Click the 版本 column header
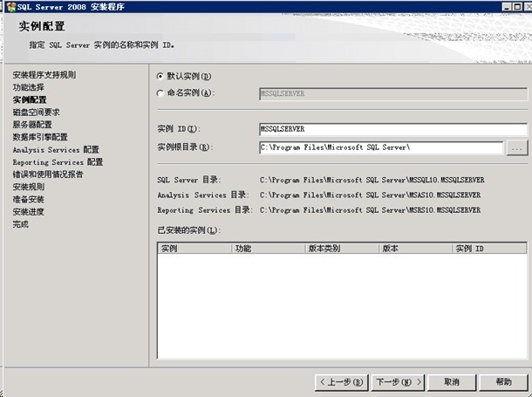This screenshot has height=397, width=532. click(416, 249)
